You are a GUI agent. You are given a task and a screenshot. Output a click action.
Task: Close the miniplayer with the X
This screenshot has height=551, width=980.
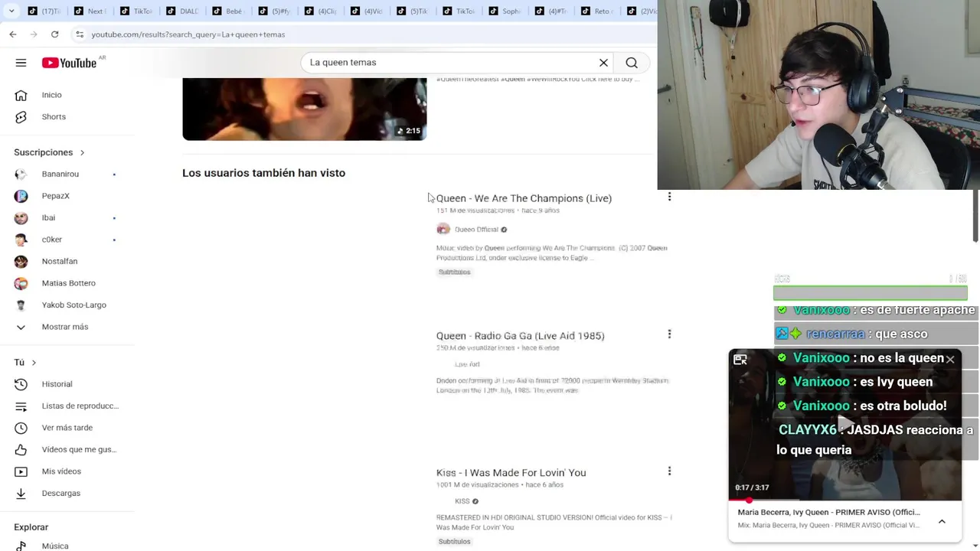pyautogui.click(x=949, y=359)
